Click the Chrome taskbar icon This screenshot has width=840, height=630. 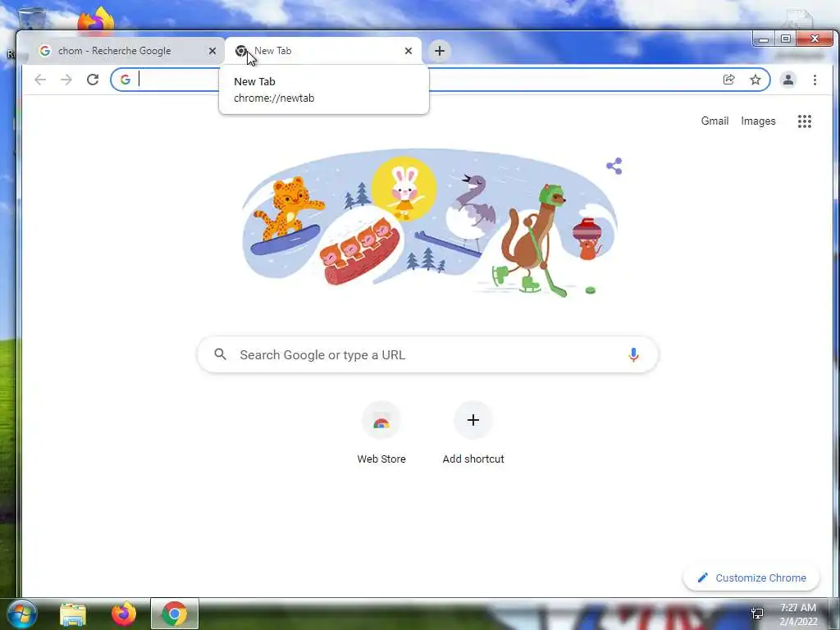coord(175,614)
